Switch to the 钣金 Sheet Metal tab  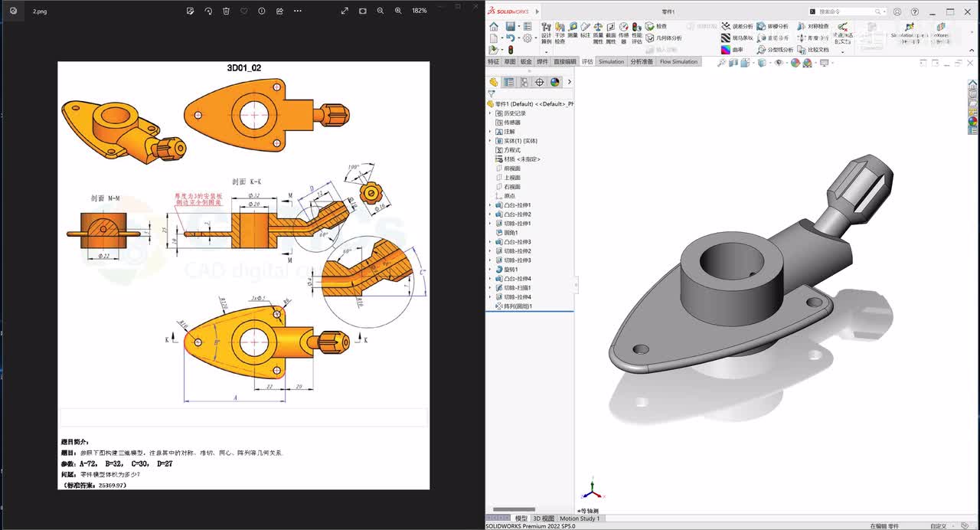point(526,62)
